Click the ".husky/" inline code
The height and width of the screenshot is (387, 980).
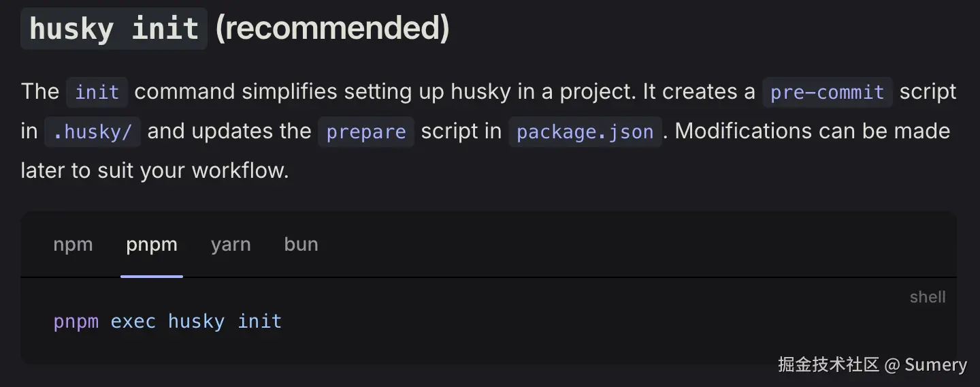(93, 132)
